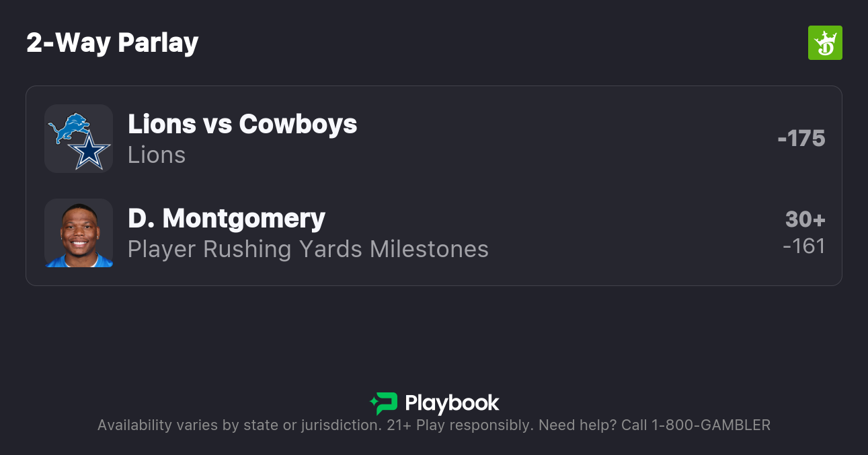Image resolution: width=868 pixels, height=455 pixels.
Task: Click "Player Rushing Yards Milestones" market label
Action: tap(308, 249)
